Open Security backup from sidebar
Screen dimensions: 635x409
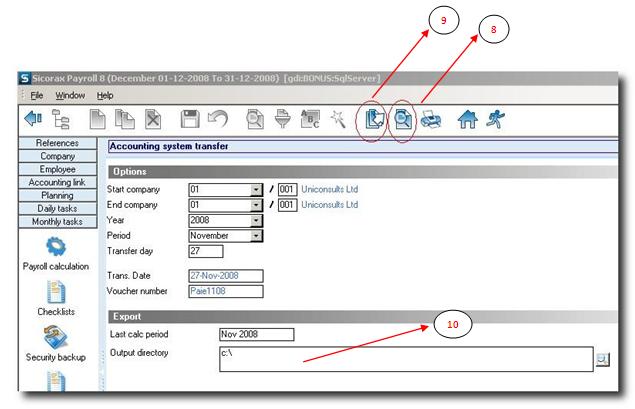[x=57, y=343]
